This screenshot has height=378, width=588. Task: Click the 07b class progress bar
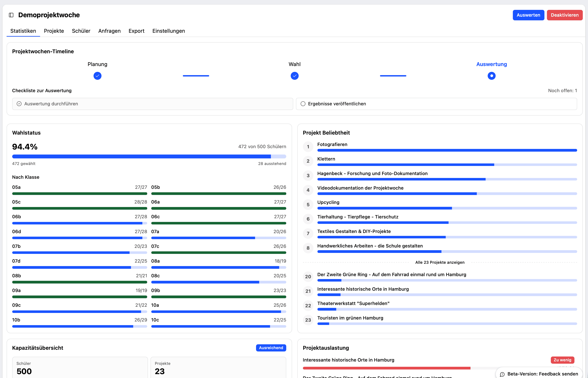click(80, 253)
